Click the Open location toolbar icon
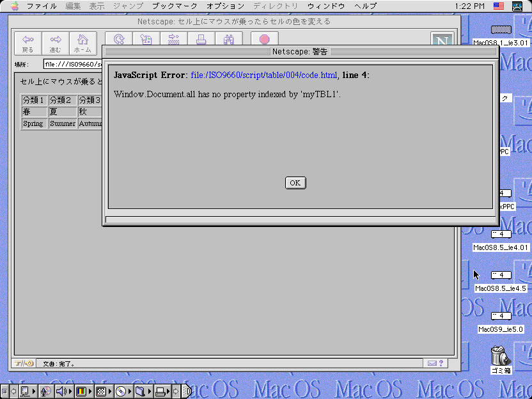Viewport: 532px width, 399px height. point(174,38)
